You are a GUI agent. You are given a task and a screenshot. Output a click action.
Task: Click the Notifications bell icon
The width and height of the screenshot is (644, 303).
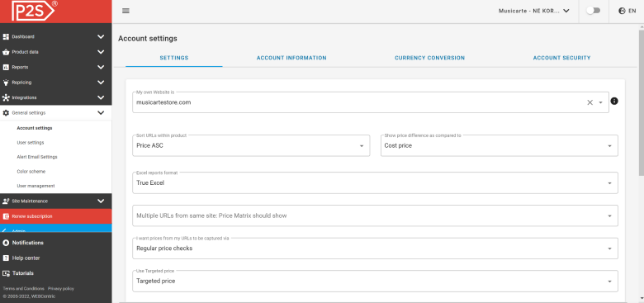coord(6,243)
